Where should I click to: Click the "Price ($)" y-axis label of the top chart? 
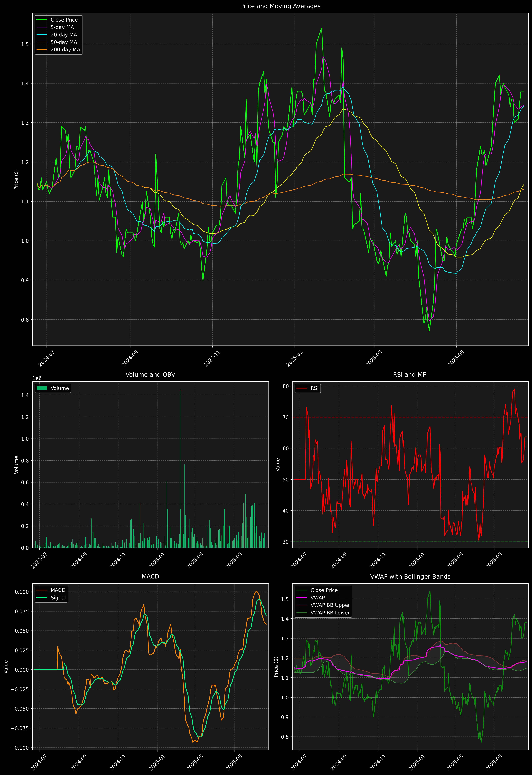[16, 179]
